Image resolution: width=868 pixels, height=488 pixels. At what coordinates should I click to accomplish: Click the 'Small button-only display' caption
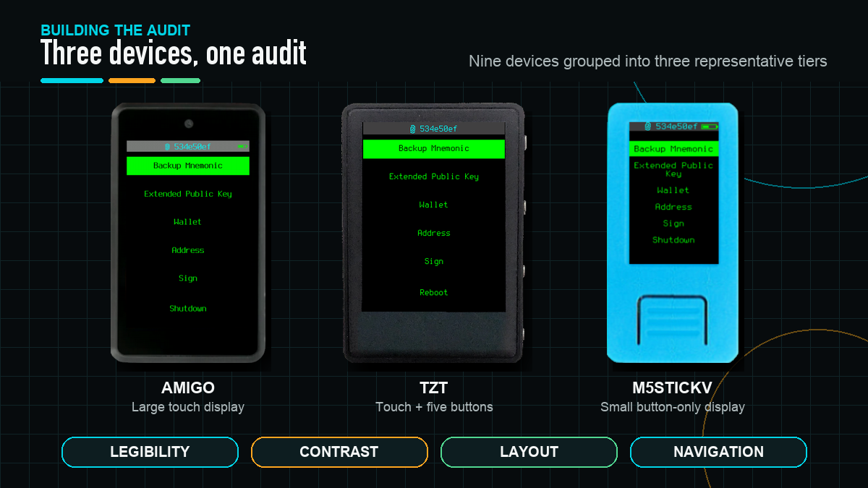(x=673, y=407)
